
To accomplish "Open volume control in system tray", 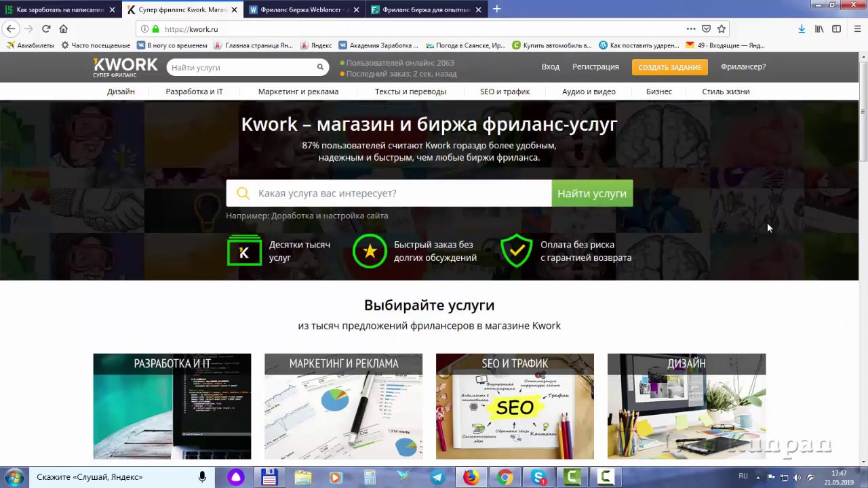I will pyautogui.click(x=797, y=477).
